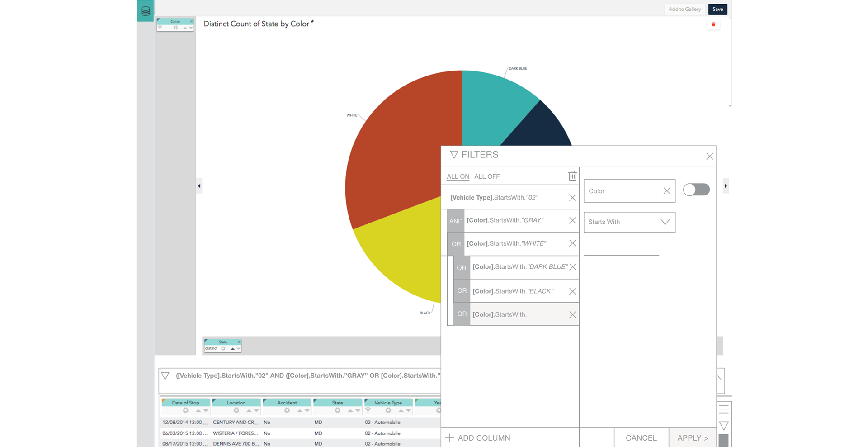Remove the empty Color StartsWith filter

point(572,315)
